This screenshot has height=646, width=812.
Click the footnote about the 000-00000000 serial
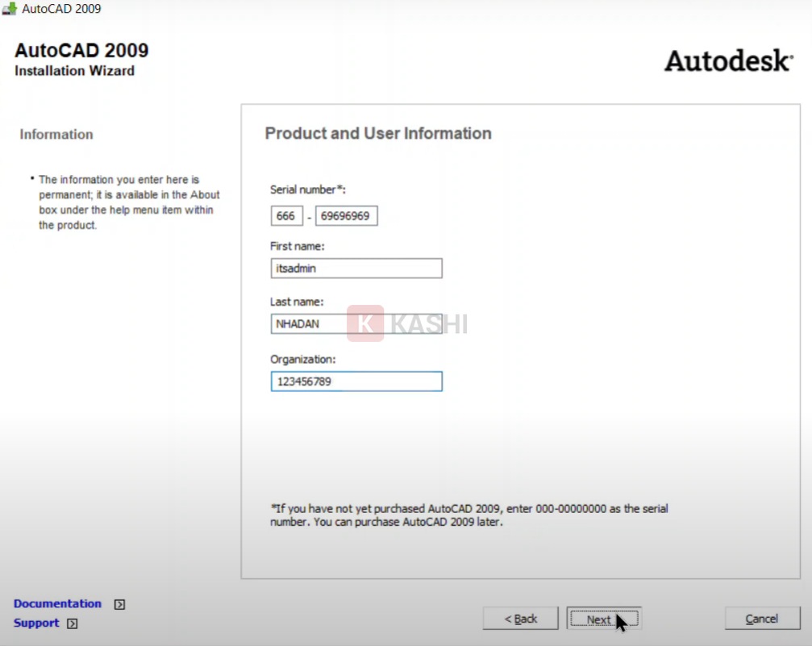pos(468,515)
